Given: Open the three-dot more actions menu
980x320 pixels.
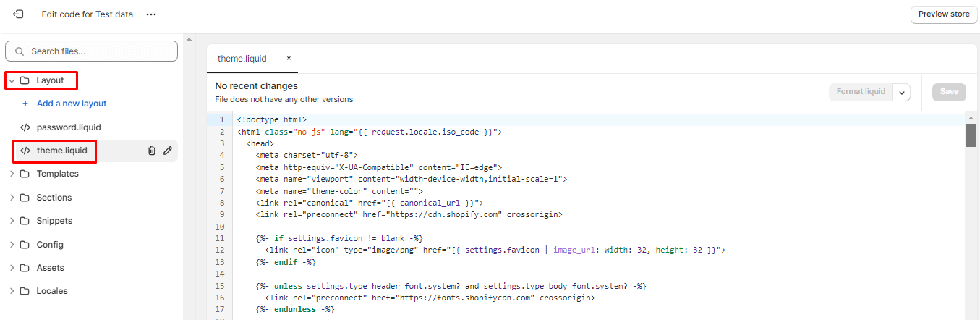Looking at the screenshot, I should [150, 14].
